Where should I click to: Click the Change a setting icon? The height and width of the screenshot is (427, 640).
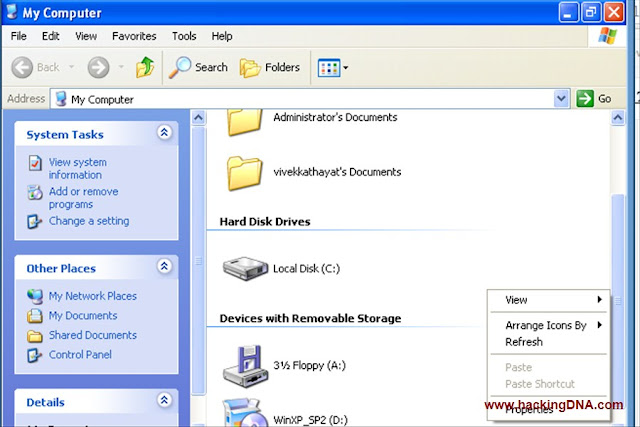click(x=34, y=222)
